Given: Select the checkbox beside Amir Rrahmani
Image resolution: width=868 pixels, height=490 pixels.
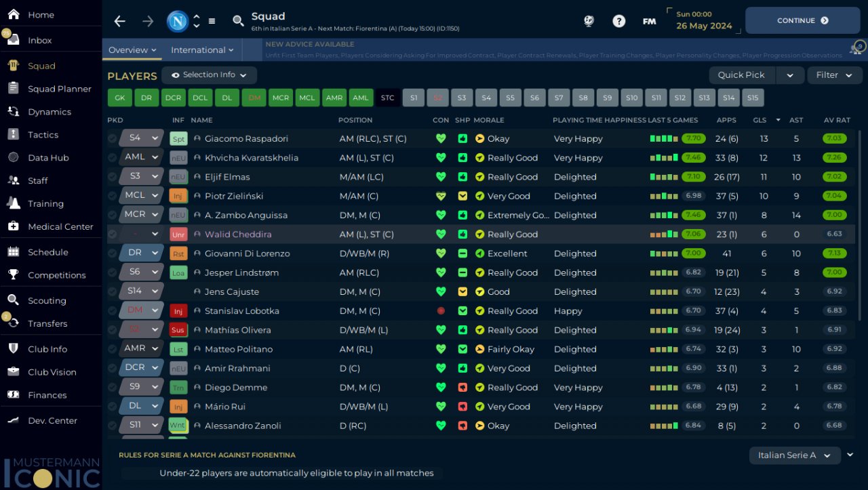Looking at the screenshot, I should click(x=113, y=368).
